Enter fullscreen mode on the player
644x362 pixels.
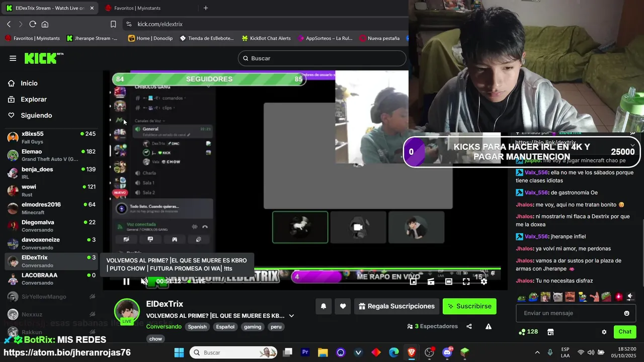point(466,282)
